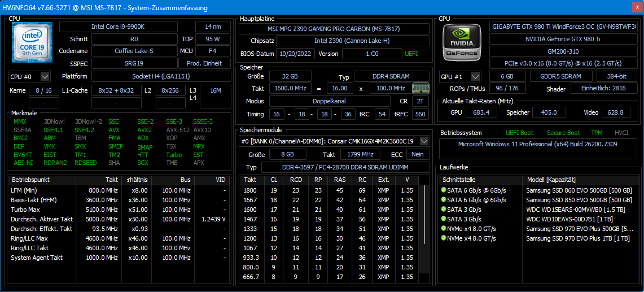The height and width of the screenshot is (292, 644).
Task: Click the NVIDIA GeForce logo
Action: tap(462, 42)
